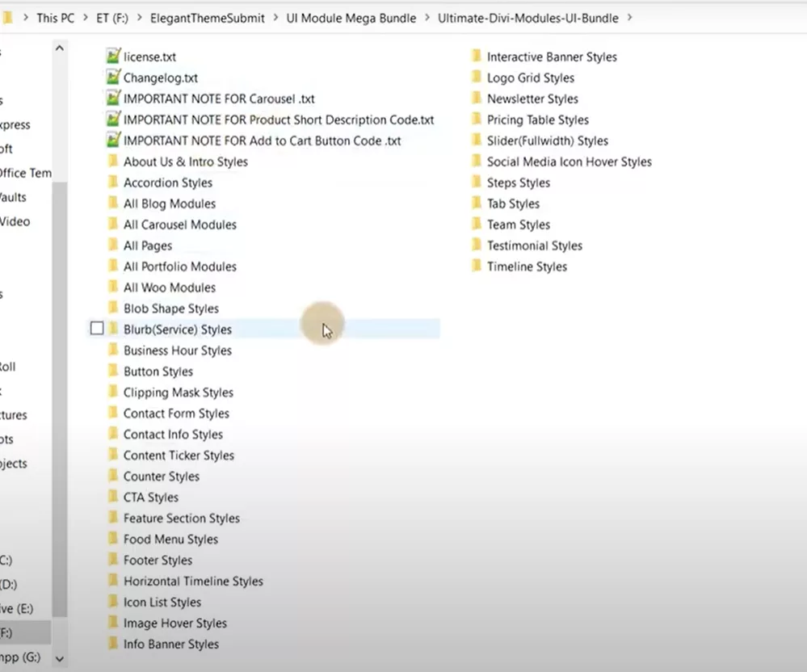The height and width of the screenshot is (672, 807).
Task: Click the Timeline Styles folder icon
Action: (477, 266)
